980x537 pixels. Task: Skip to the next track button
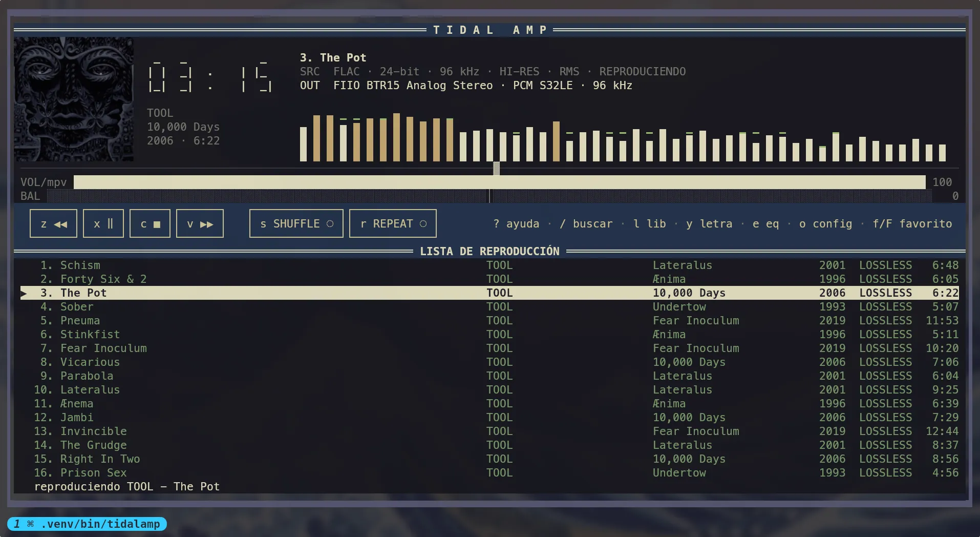click(x=200, y=223)
